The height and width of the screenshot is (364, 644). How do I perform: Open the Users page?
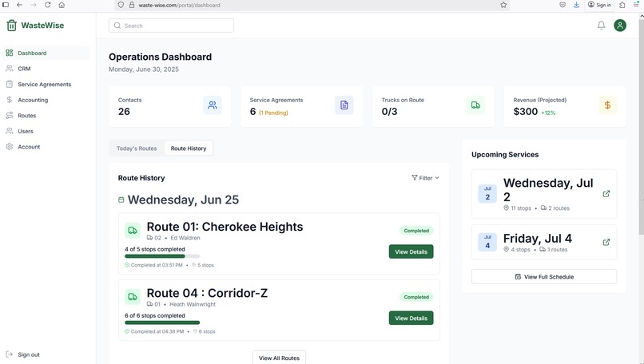point(46,131)
